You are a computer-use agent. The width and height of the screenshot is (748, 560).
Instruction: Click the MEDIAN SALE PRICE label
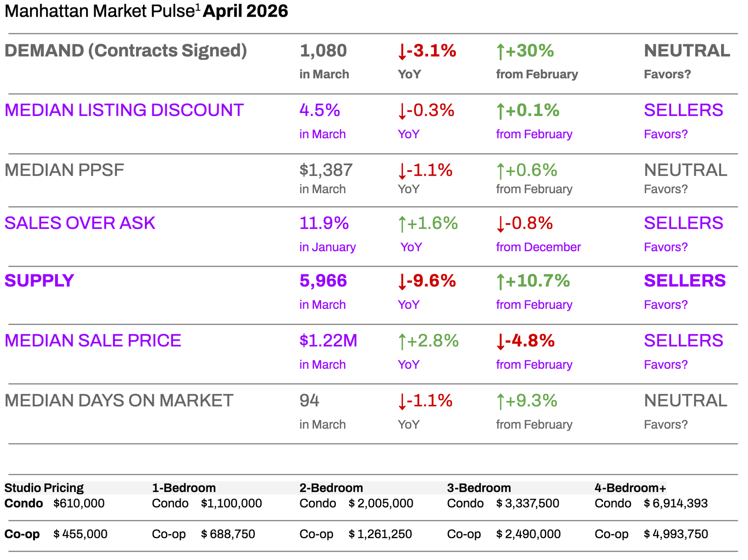click(93, 341)
